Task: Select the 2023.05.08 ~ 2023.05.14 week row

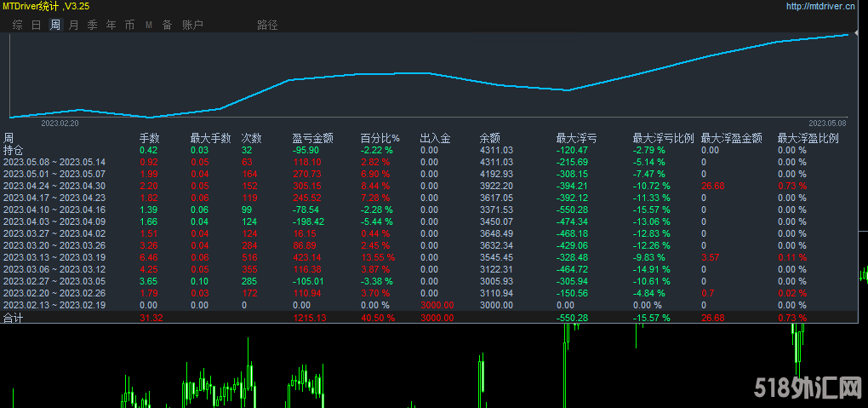Action: [54, 162]
